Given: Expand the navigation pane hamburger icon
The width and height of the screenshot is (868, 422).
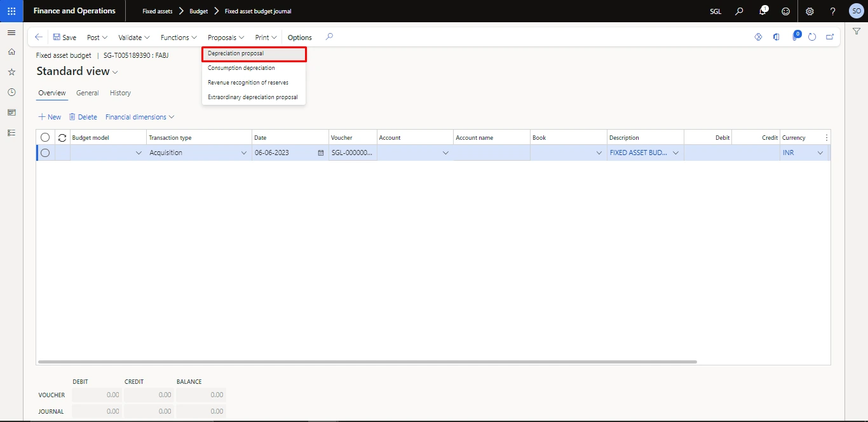Looking at the screenshot, I should (x=11, y=32).
